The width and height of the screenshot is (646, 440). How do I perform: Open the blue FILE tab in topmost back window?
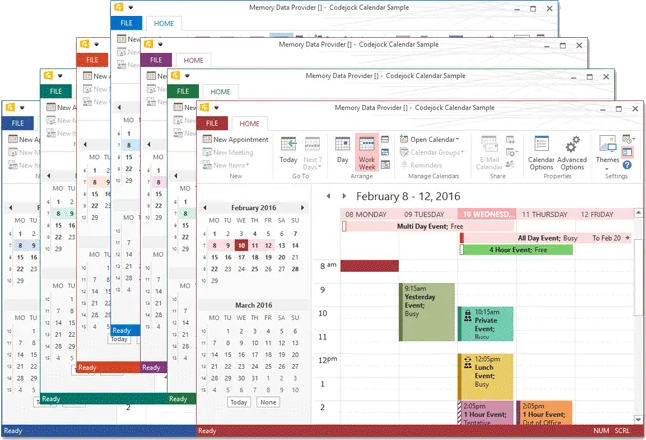tap(126, 23)
